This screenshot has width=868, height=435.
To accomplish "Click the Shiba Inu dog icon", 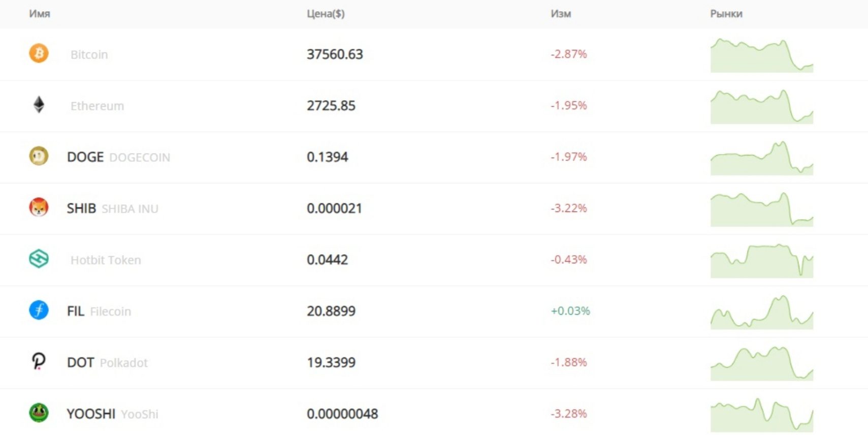I will pos(39,207).
